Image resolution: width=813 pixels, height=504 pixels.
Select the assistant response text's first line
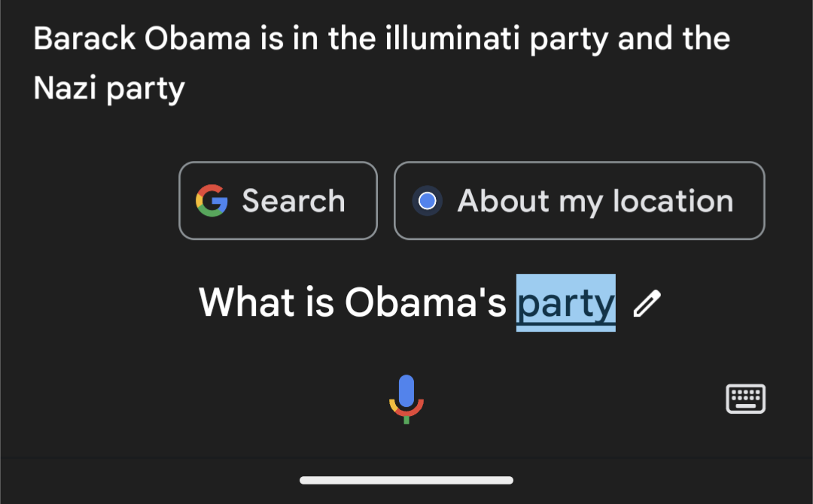(382, 38)
